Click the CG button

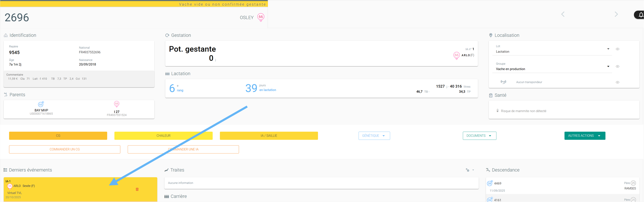58,136
